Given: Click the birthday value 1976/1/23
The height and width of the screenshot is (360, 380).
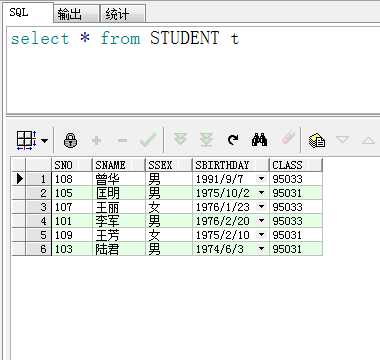Looking at the screenshot, I should tap(223, 207).
